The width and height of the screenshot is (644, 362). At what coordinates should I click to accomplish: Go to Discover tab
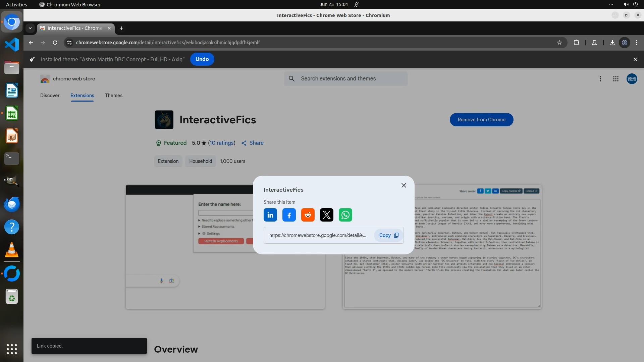click(x=50, y=96)
